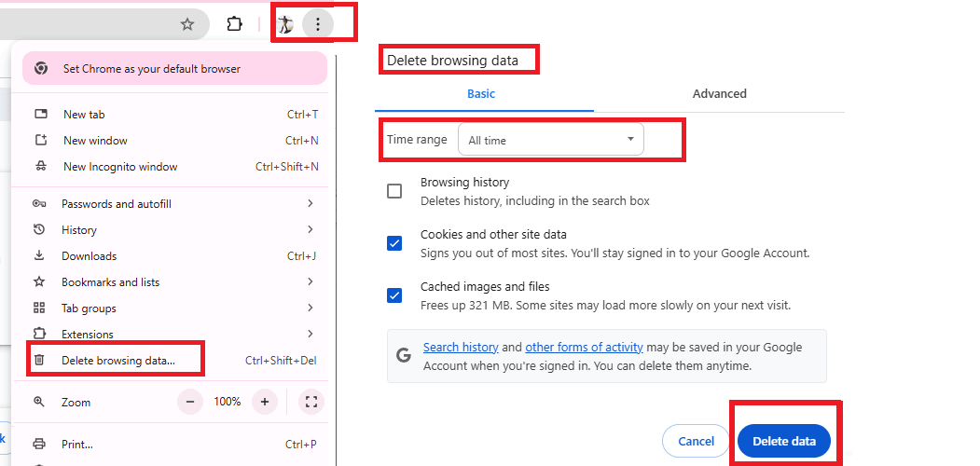Click the magnifier icon beside Zoom
This screenshot has width=980, height=466.
pyautogui.click(x=39, y=403)
